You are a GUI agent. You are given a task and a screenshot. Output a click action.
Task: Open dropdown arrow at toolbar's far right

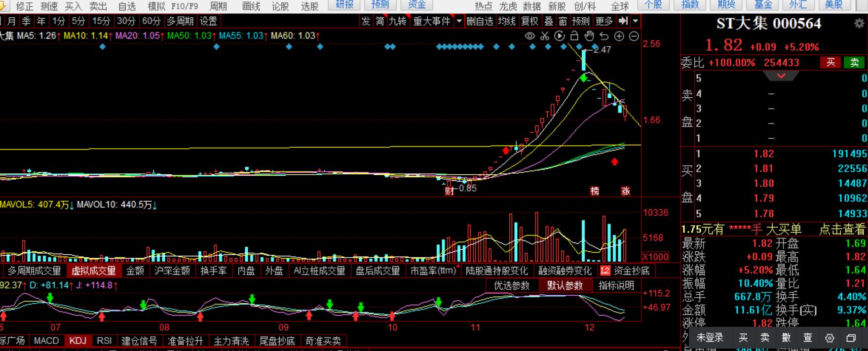(x=636, y=21)
